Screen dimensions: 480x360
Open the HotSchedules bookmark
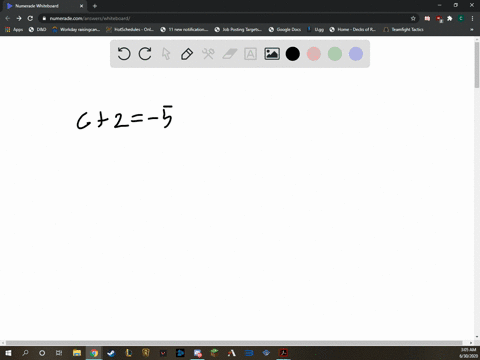[130, 29]
